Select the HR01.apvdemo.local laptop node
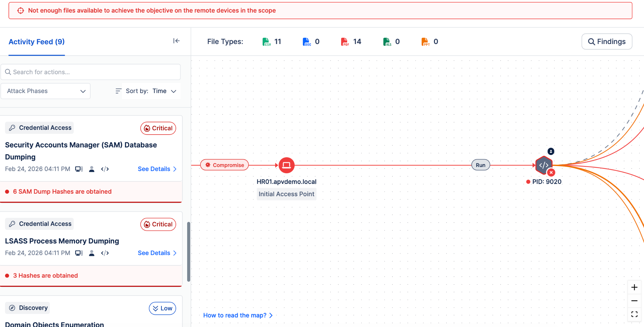 [x=286, y=165]
